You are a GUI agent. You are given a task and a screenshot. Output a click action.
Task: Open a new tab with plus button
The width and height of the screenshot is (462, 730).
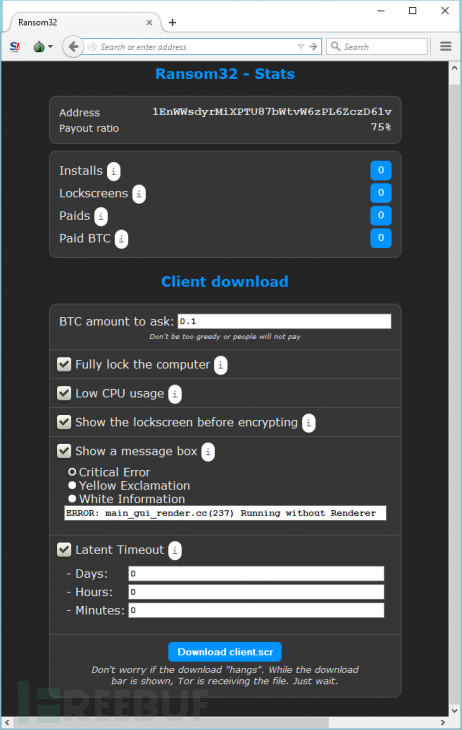pyautogui.click(x=172, y=22)
